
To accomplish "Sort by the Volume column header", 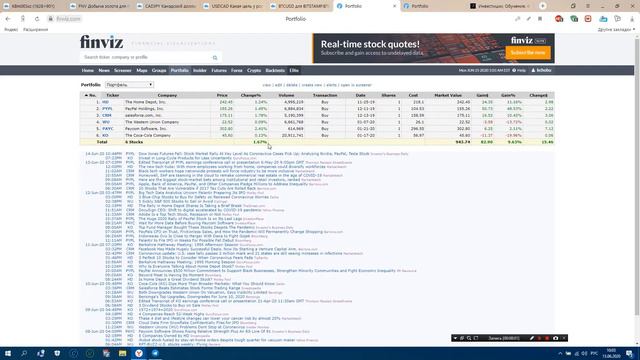I will tap(286, 95).
